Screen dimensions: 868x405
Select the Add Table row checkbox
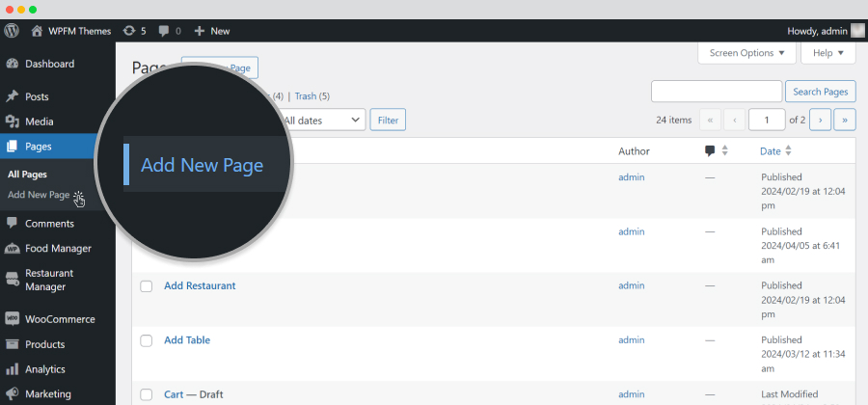pyautogui.click(x=147, y=340)
